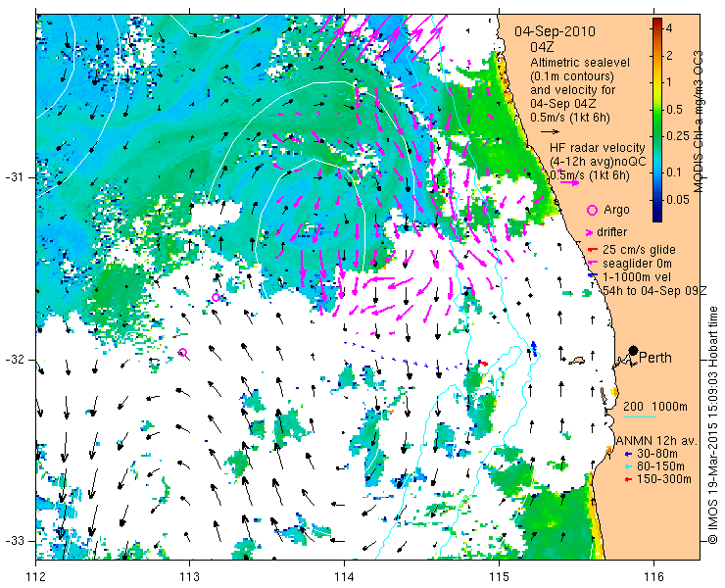
Task: Click the MODIS Chl-a colorbar title
Action: tap(698, 122)
